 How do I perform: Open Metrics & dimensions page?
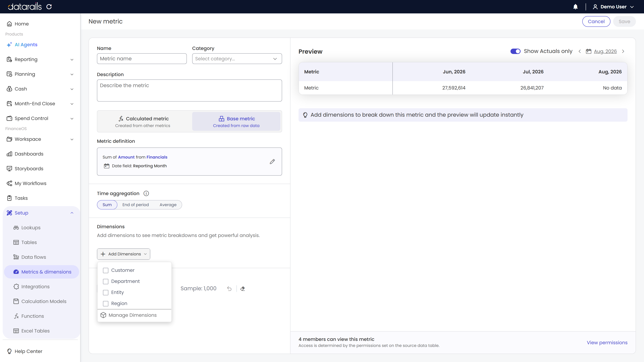tap(41, 272)
